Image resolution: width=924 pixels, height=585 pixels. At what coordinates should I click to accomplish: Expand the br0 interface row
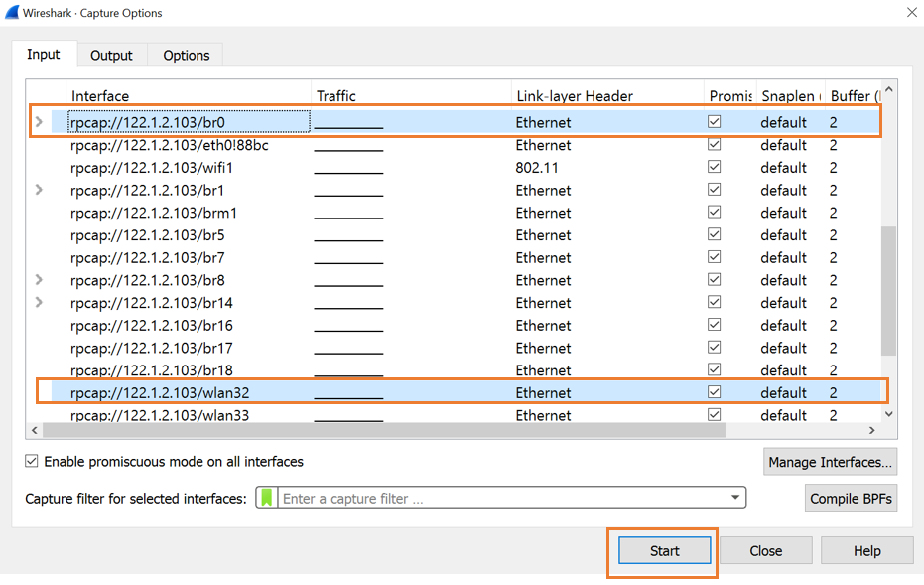point(39,122)
